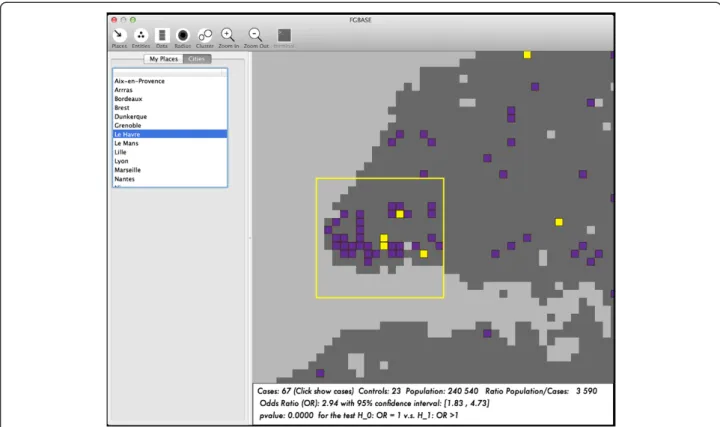Select the Places toolbar icon

click(119, 35)
